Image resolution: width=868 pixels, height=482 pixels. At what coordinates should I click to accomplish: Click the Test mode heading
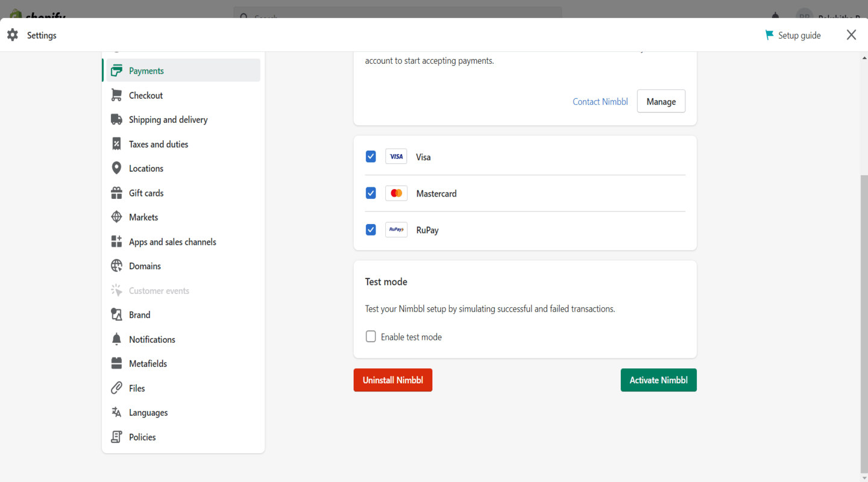pyautogui.click(x=386, y=281)
